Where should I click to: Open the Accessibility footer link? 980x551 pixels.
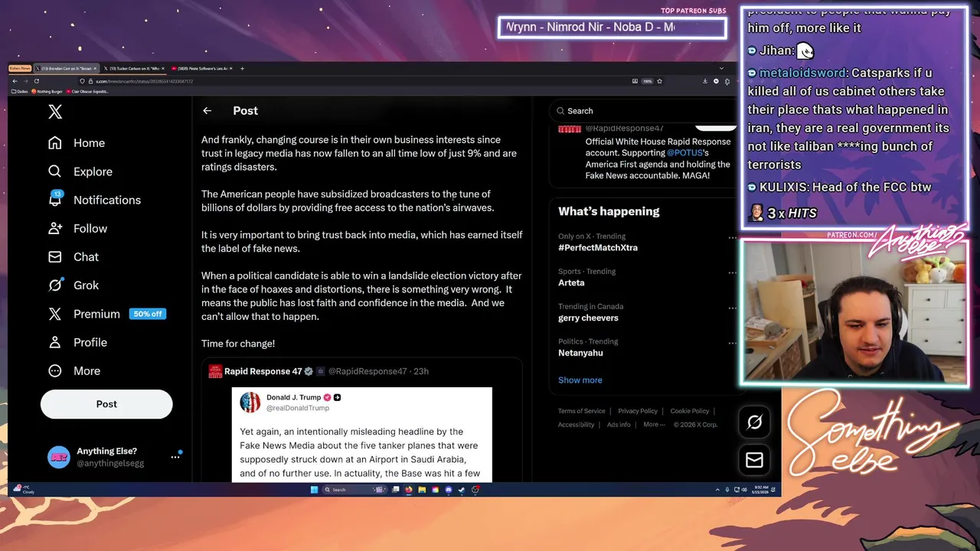pos(577,425)
